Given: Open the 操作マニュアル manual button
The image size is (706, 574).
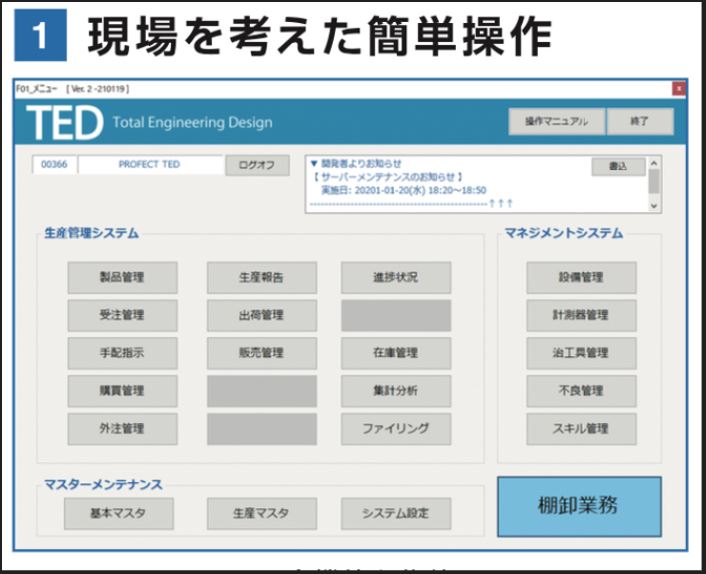Looking at the screenshot, I should click(556, 122).
